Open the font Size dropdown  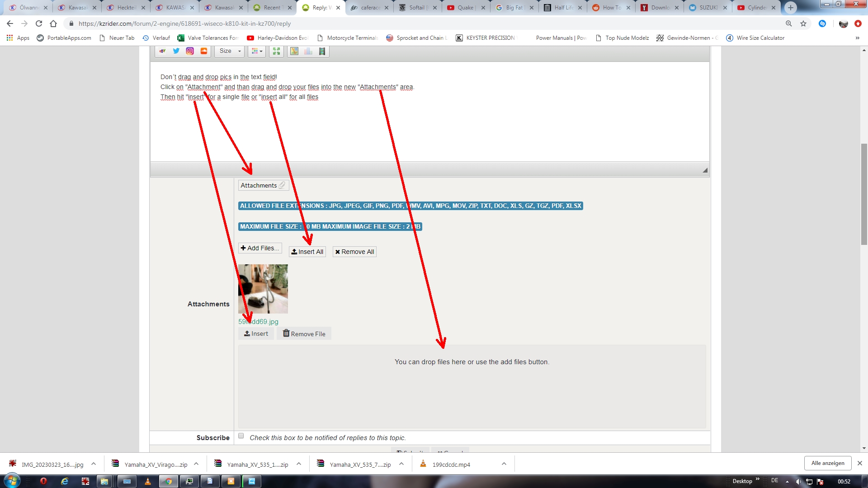click(x=230, y=51)
